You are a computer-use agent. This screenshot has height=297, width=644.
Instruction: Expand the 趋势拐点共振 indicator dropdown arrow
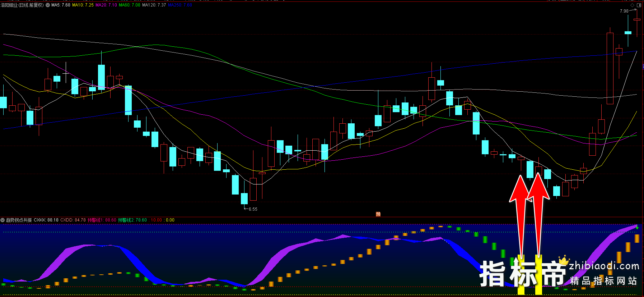3,220
